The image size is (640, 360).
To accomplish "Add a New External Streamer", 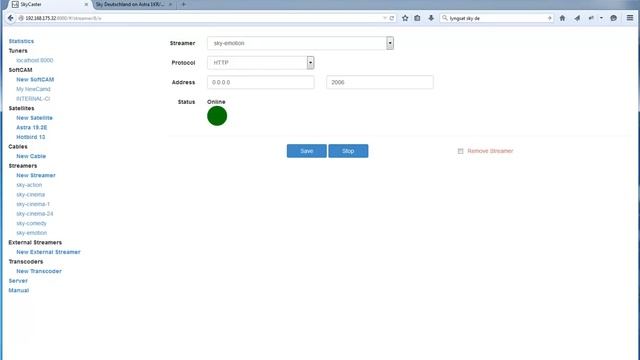I will pyautogui.click(x=49, y=252).
